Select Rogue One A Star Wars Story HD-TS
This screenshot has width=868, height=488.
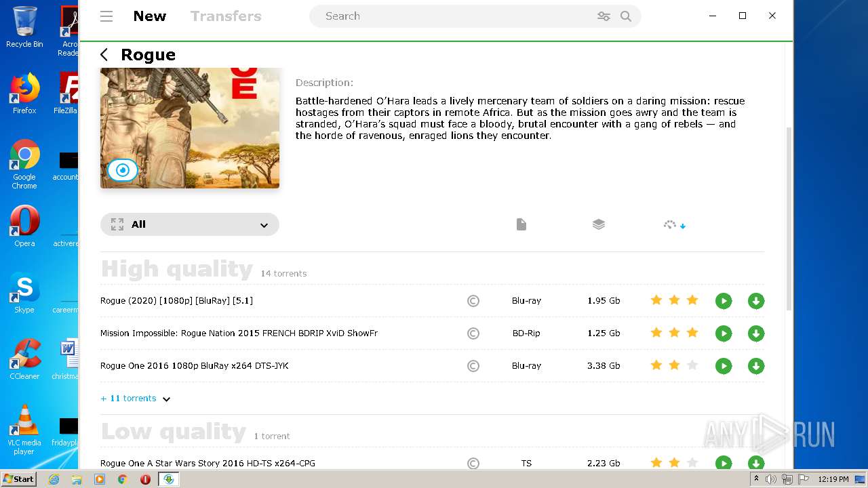click(208, 463)
